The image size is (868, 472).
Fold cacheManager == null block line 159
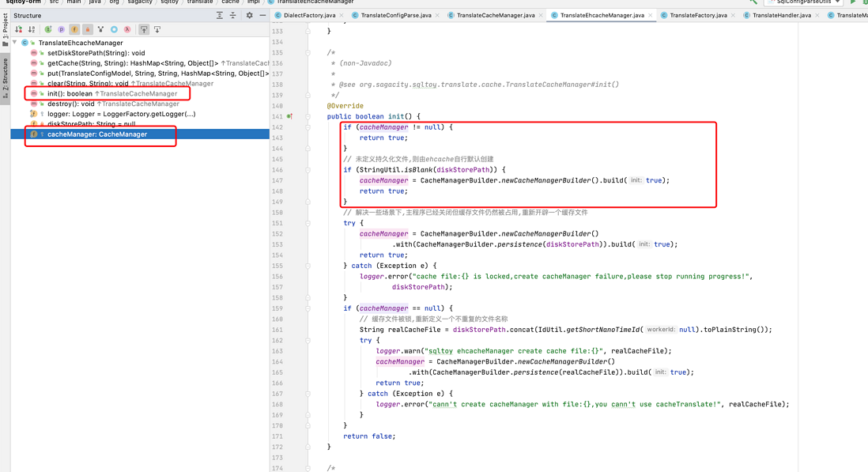click(308, 308)
